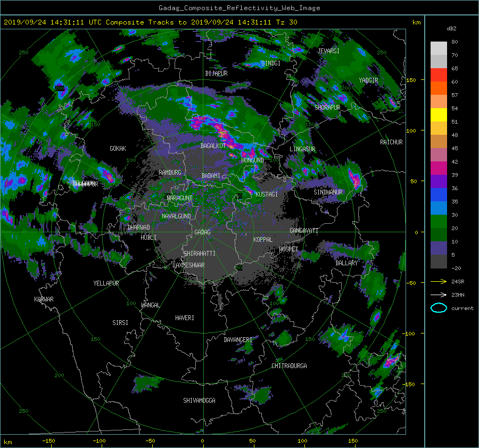
Task: Pick the indigo 10–5 dBZ swatch
Action: 439,248
